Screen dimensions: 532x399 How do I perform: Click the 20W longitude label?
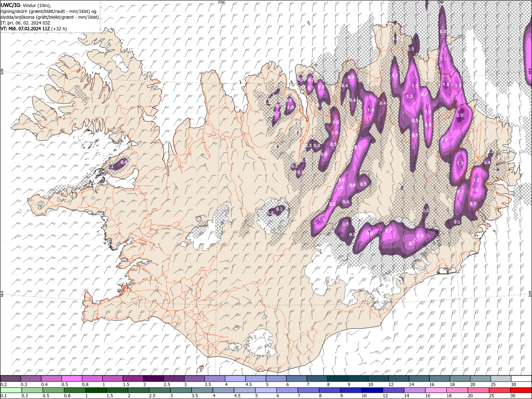point(221,2)
